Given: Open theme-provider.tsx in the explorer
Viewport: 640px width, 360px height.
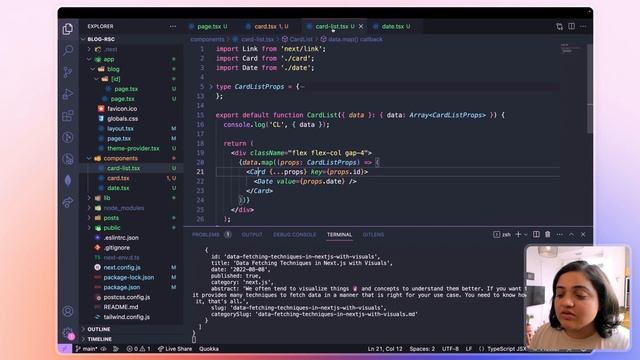Looking at the screenshot, I should pyautogui.click(x=133, y=148).
